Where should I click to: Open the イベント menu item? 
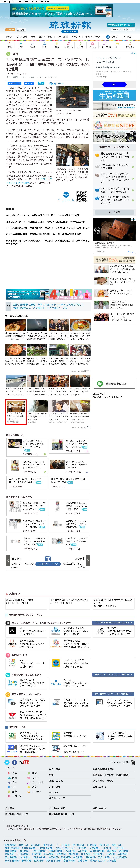(76, 36)
